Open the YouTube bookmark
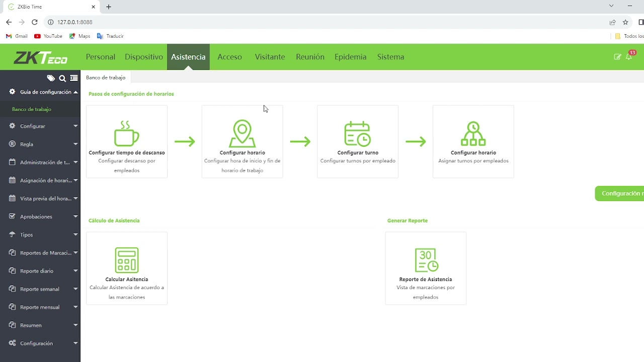This screenshot has width=644, height=362. 48,36
